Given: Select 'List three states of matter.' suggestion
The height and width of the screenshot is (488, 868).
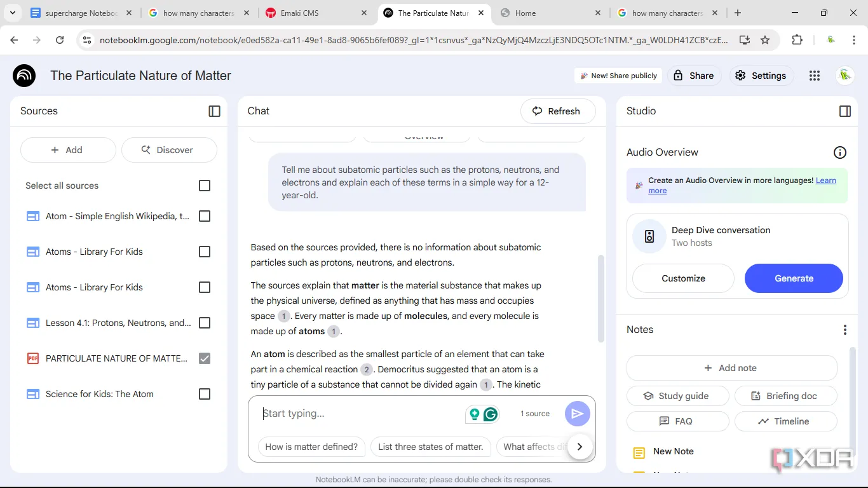Looking at the screenshot, I should (x=430, y=447).
